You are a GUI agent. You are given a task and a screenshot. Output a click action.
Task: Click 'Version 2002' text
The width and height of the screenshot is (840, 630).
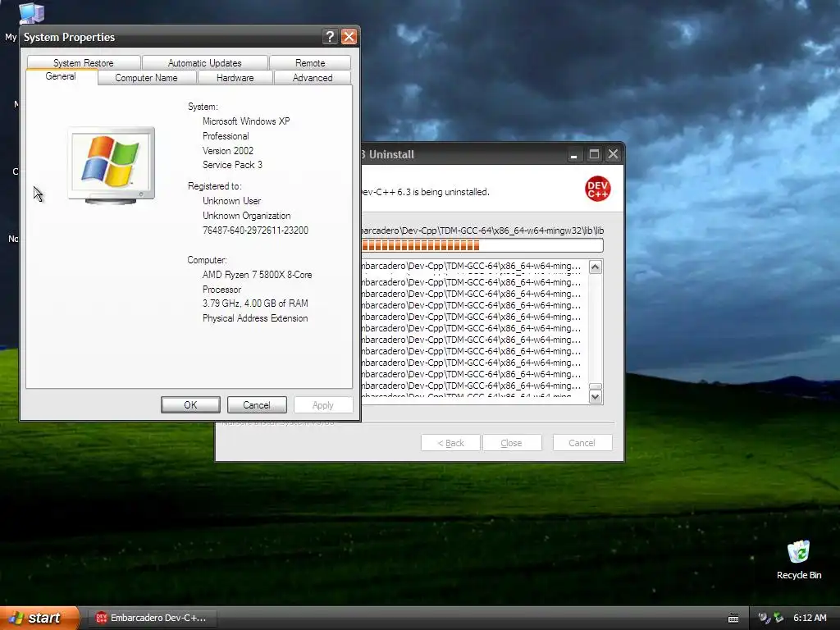(228, 151)
